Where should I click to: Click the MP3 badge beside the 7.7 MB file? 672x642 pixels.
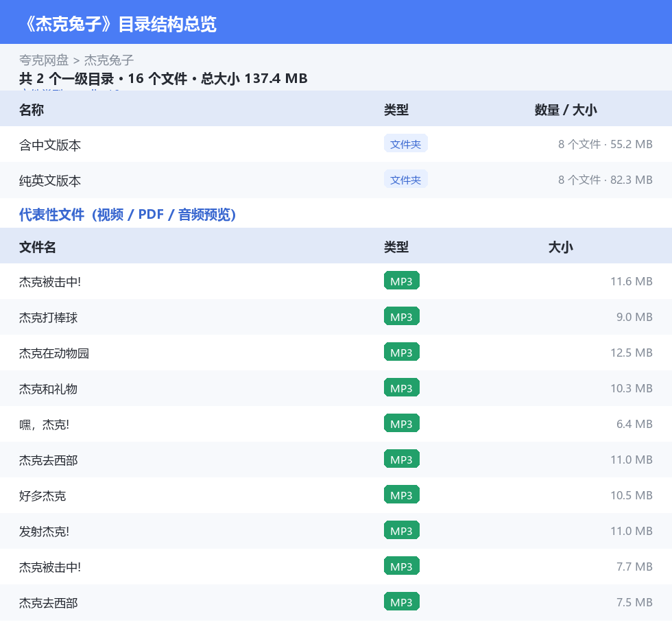click(x=402, y=566)
